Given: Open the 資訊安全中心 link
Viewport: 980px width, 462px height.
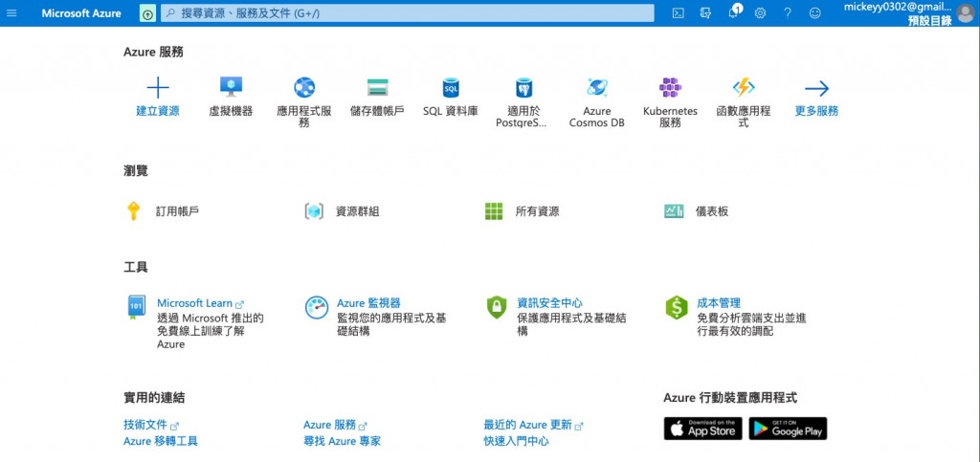Looking at the screenshot, I should click(549, 303).
